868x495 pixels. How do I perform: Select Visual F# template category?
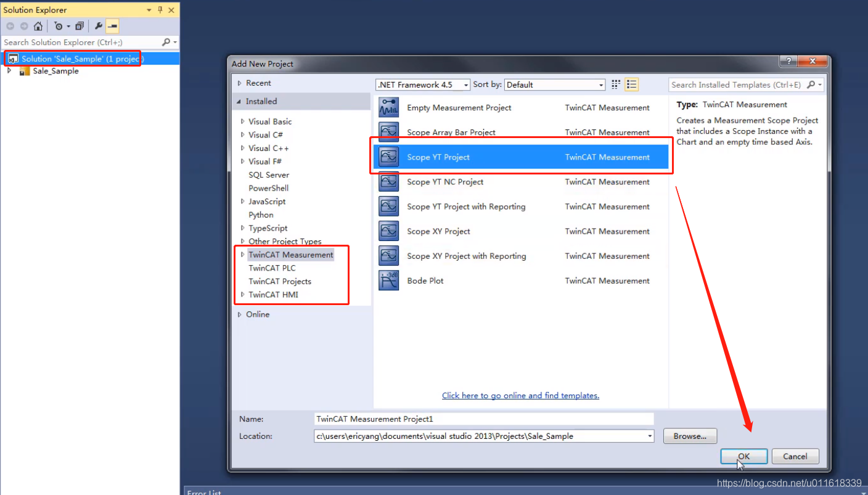[265, 162]
